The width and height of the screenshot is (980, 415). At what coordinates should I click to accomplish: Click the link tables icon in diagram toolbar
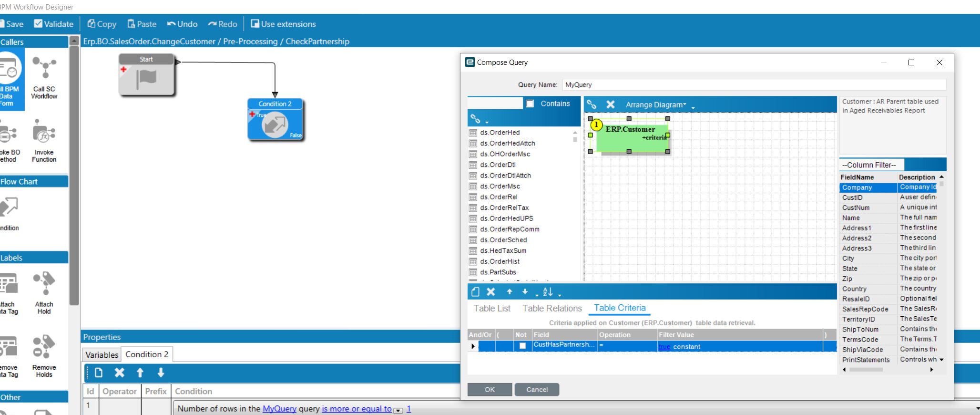coord(592,104)
